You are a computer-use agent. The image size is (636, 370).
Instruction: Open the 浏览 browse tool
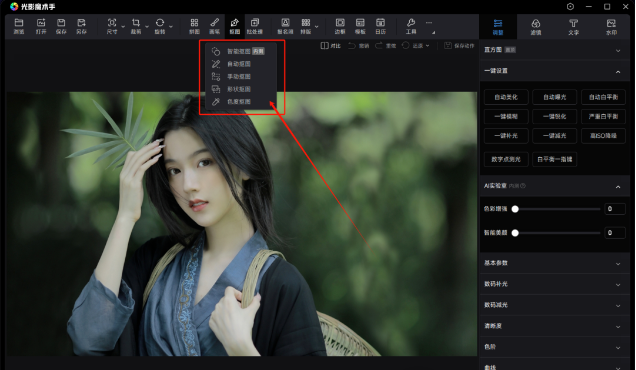(19, 26)
